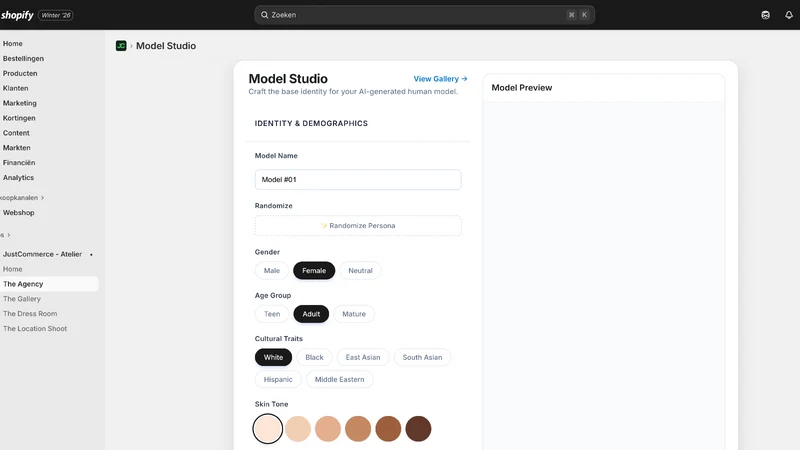
Task: Follow the View Gallery link
Action: [440, 79]
